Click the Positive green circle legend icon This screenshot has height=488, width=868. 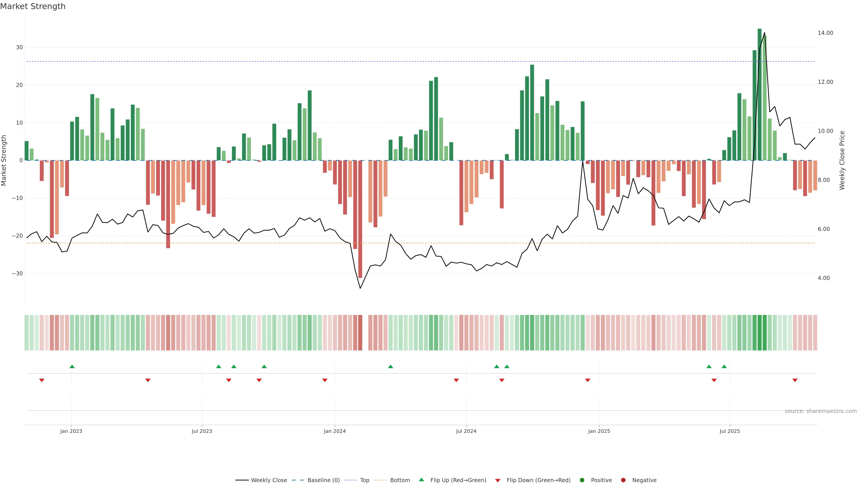coord(582,480)
